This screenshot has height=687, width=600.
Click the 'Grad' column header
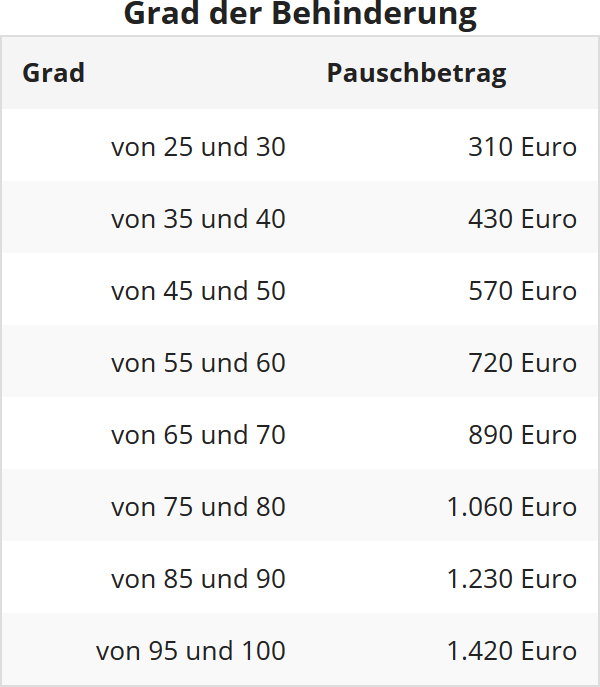[53, 73]
